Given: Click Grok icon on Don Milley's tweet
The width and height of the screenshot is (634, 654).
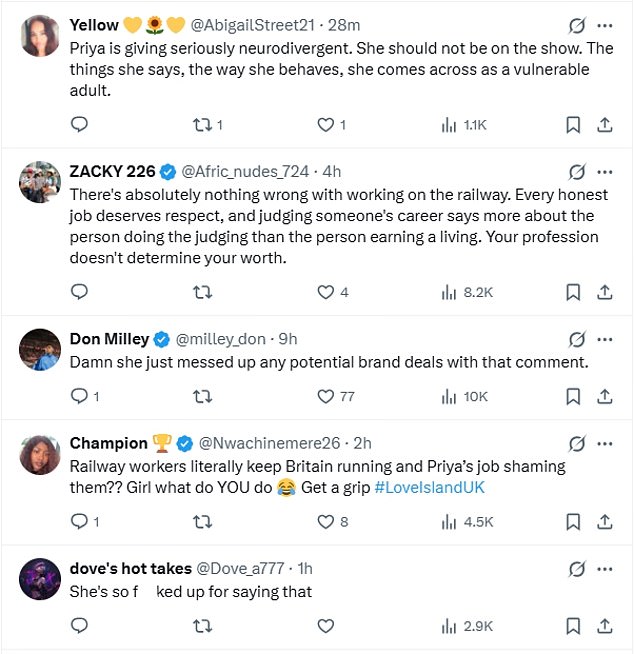Looking at the screenshot, I should [577, 339].
